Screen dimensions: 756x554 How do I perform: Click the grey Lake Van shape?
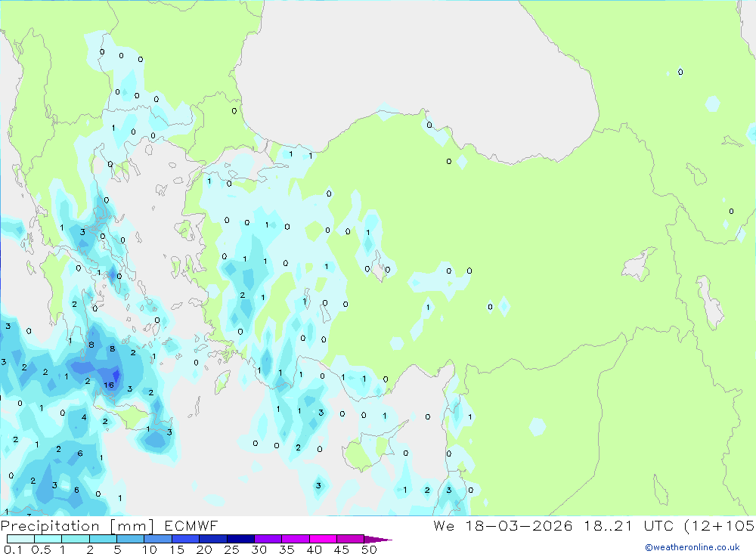(x=639, y=265)
